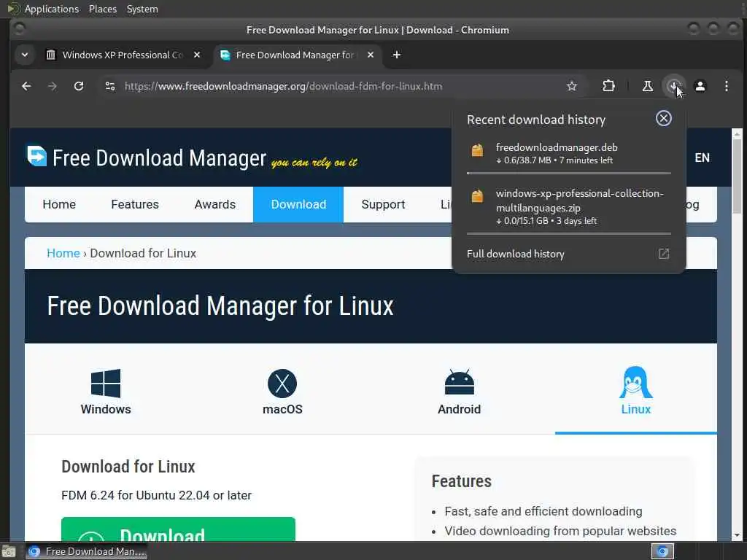Open site information icon in address bar
The width and height of the screenshot is (747, 560).
pyautogui.click(x=110, y=86)
